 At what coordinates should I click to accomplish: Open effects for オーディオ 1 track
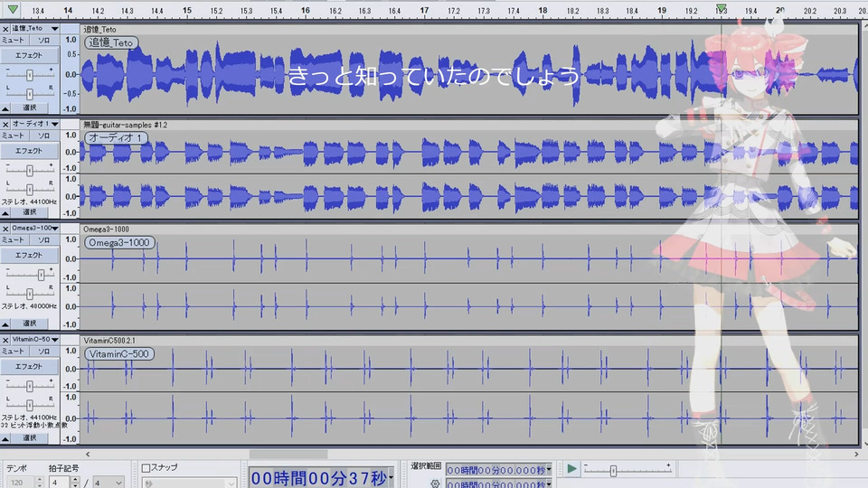click(29, 151)
